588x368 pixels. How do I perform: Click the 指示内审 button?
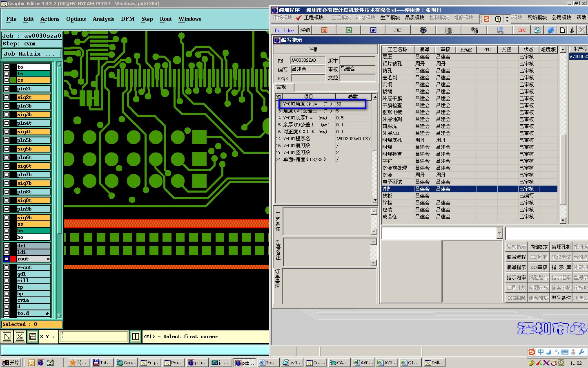pos(516,278)
